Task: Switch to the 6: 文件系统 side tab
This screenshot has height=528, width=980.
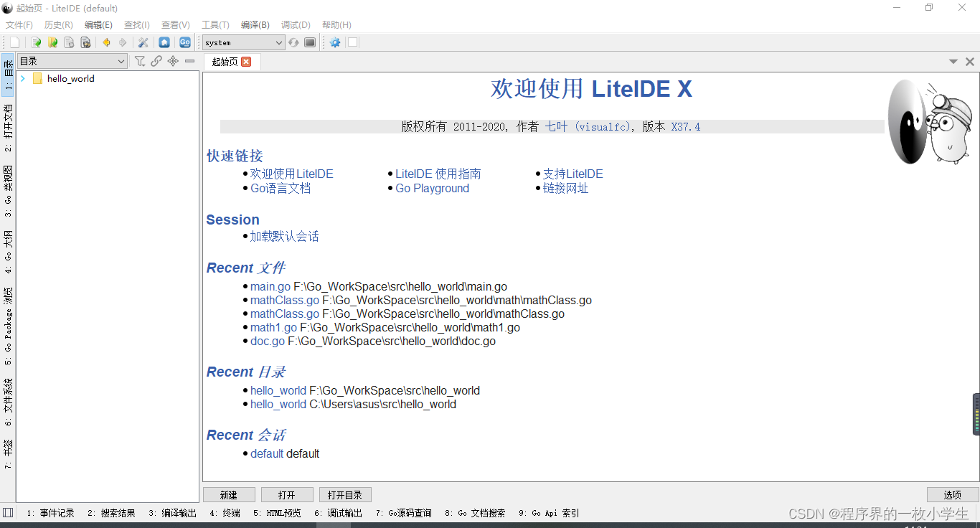Action: point(8,402)
